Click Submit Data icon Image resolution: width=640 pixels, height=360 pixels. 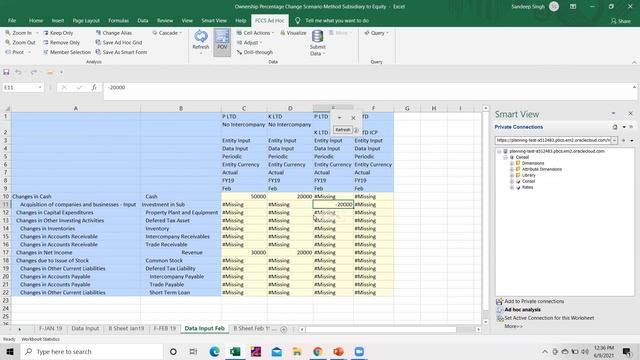coord(318,37)
